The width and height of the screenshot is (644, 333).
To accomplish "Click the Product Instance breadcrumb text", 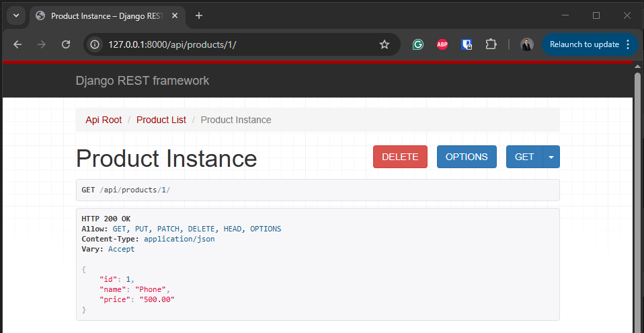I will (x=236, y=120).
